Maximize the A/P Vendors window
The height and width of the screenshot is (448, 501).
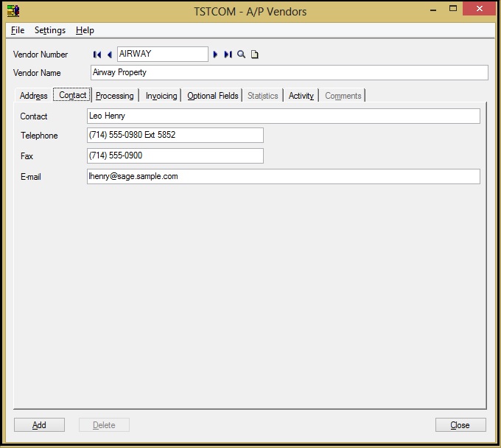click(453, 9)
